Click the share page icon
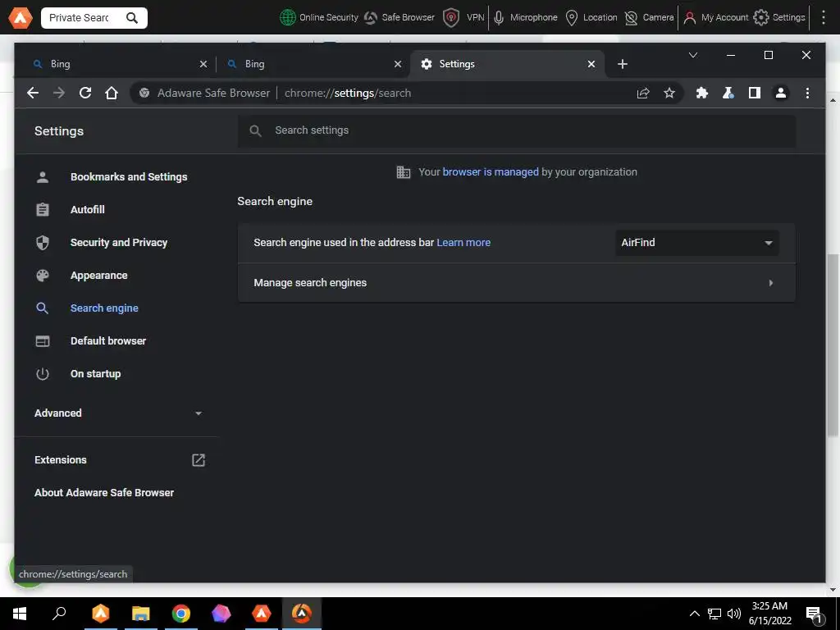The height and width of the screenshot is (630, 840). pos(643,94)
